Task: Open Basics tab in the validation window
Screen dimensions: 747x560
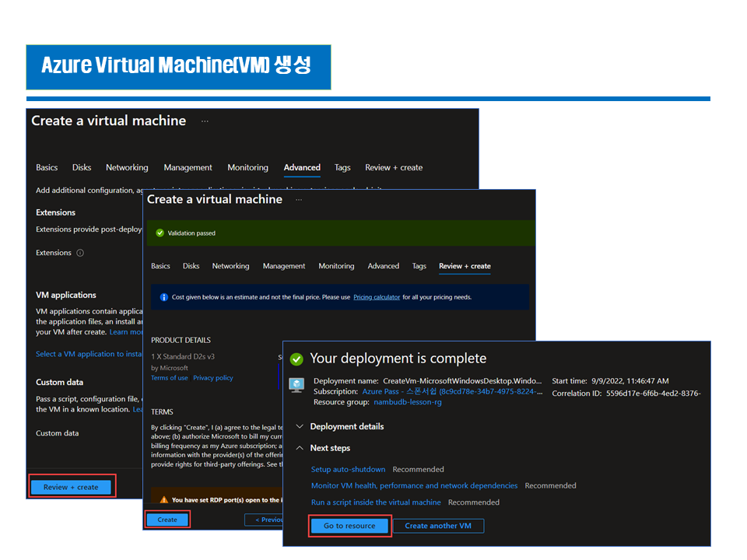Action: (160, 266)
